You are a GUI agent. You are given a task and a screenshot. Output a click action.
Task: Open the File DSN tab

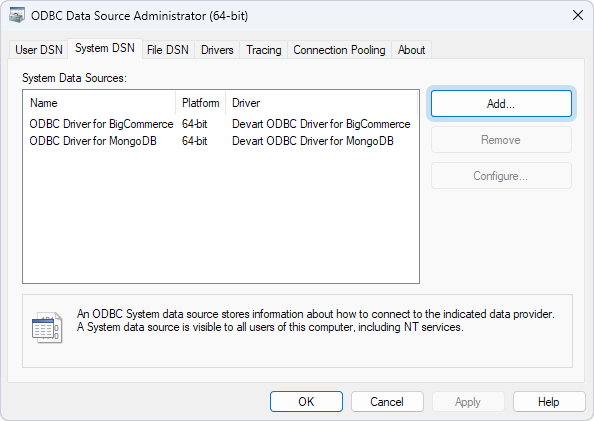[x=168, y=50]
